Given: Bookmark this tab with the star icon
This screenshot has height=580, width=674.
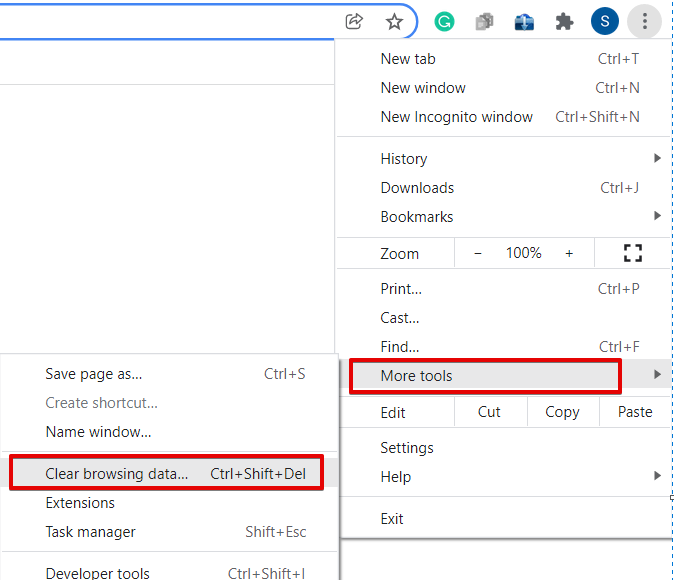Looking at the screenshot, I should (x=394, y=21).
